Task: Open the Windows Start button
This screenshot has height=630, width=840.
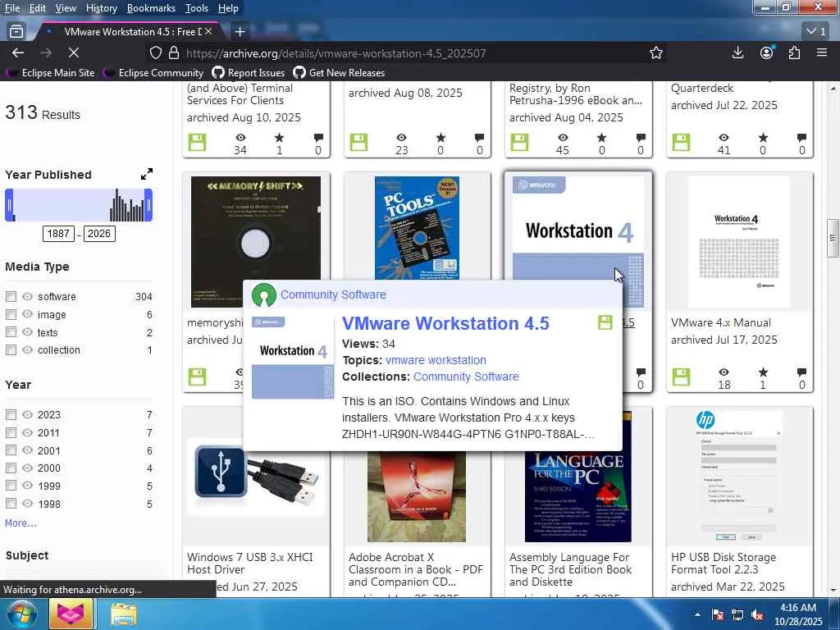Action: pos(21,614)
